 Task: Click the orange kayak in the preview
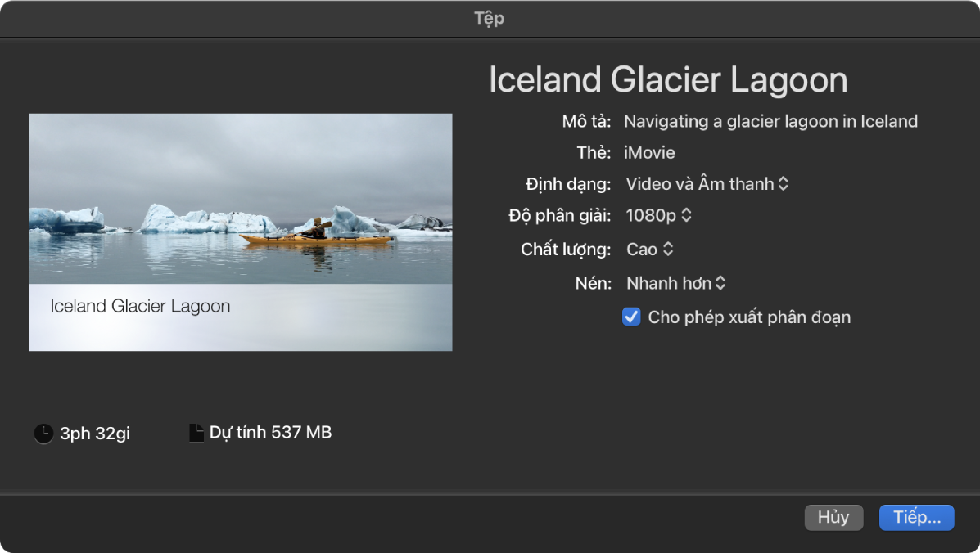click(x=315, y=238)
